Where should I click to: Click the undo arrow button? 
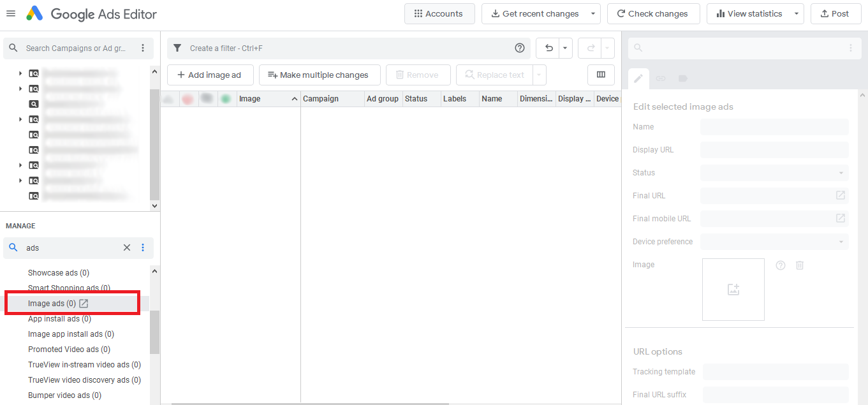click(548, 48)
